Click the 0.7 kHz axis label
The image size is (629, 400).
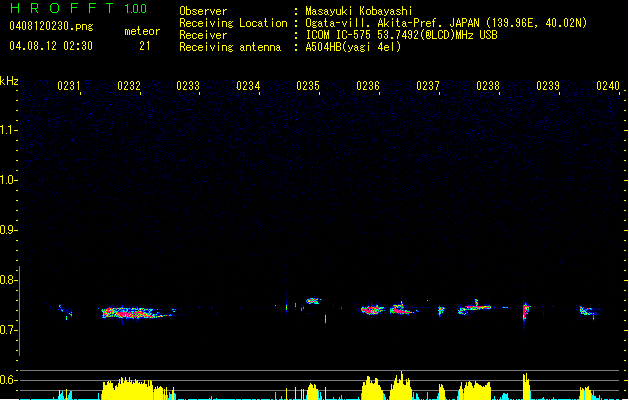pyautogui.click(x=8, y=330)
